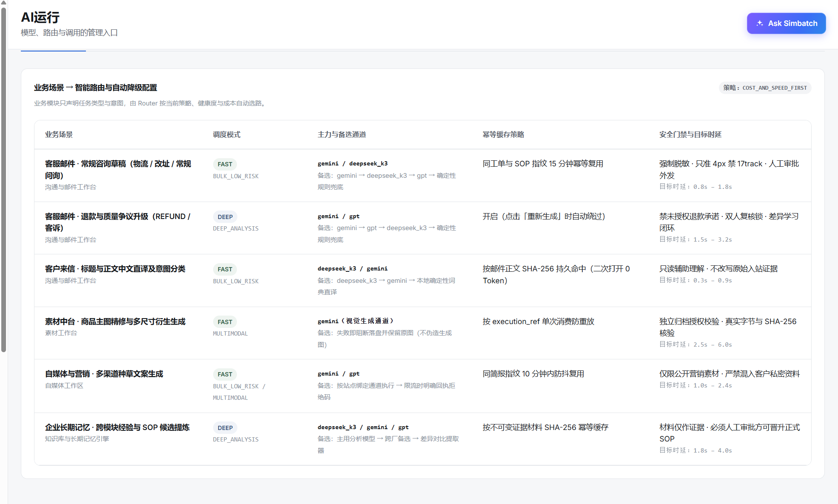This screenshot has width=838, height=504.
Task: Click the COST_AND_SPEED_FIRST strategy badge
Action: 765,88
